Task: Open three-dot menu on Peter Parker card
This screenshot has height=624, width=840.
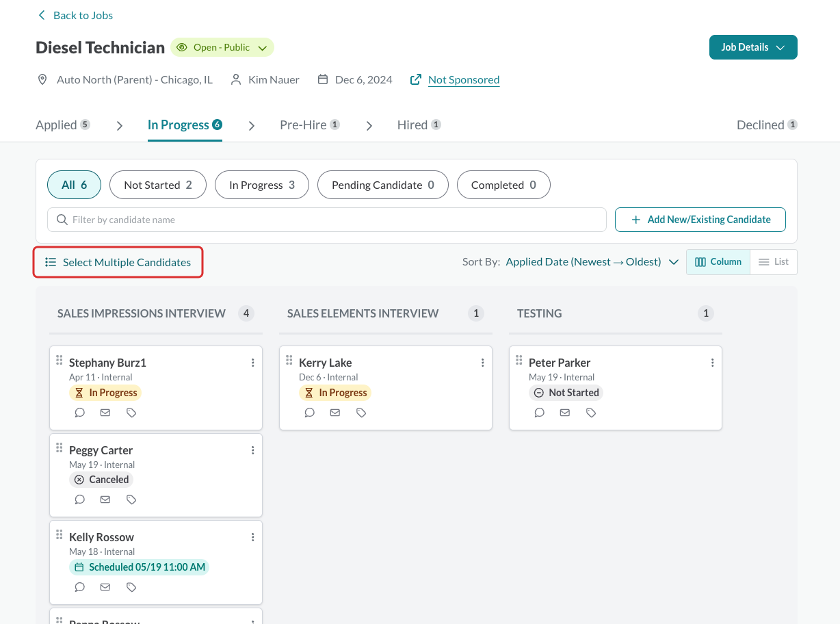Action: pos(713,363)
